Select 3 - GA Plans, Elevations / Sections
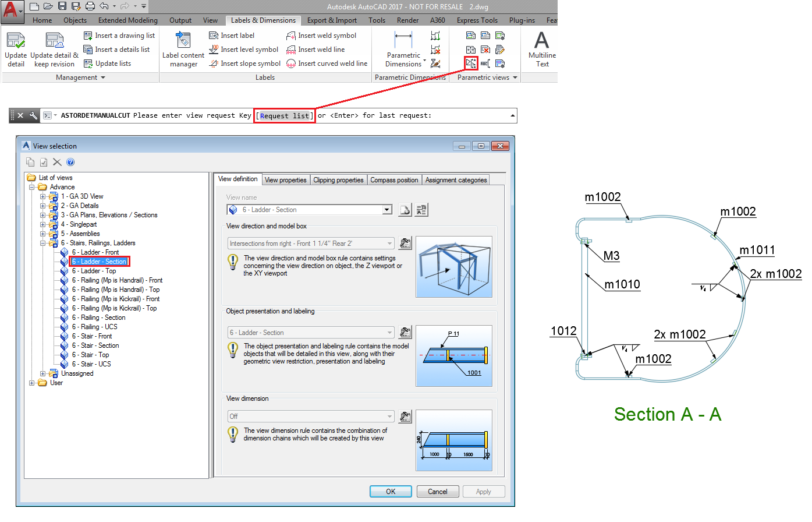 [x=109, y=215]
